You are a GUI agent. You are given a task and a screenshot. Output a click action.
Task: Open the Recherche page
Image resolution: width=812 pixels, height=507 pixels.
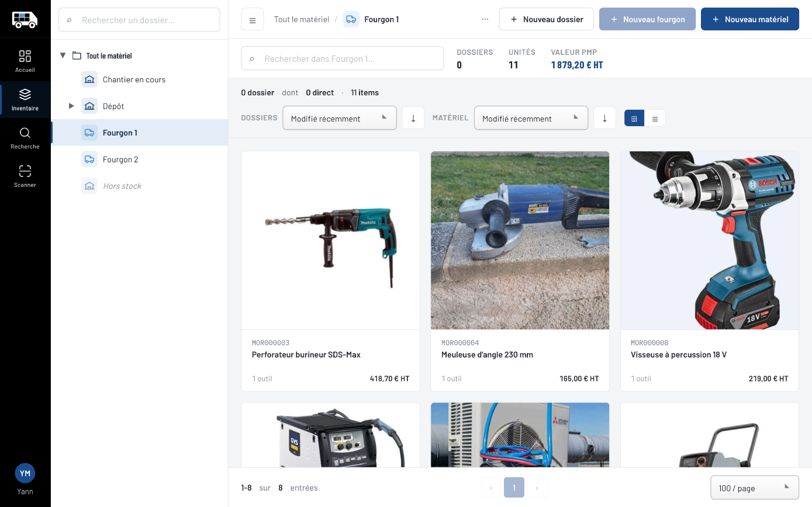(25, 138)
